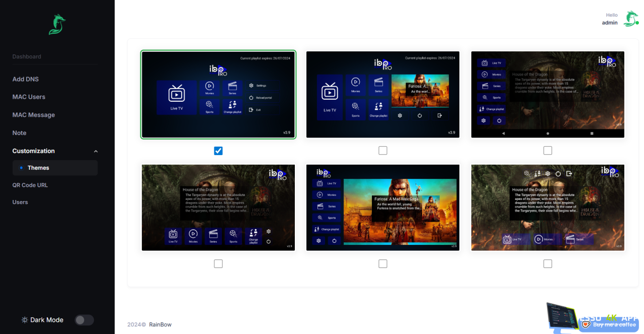Open the Customization menu section
The image size is (644, 334).
tap(34, 151)
